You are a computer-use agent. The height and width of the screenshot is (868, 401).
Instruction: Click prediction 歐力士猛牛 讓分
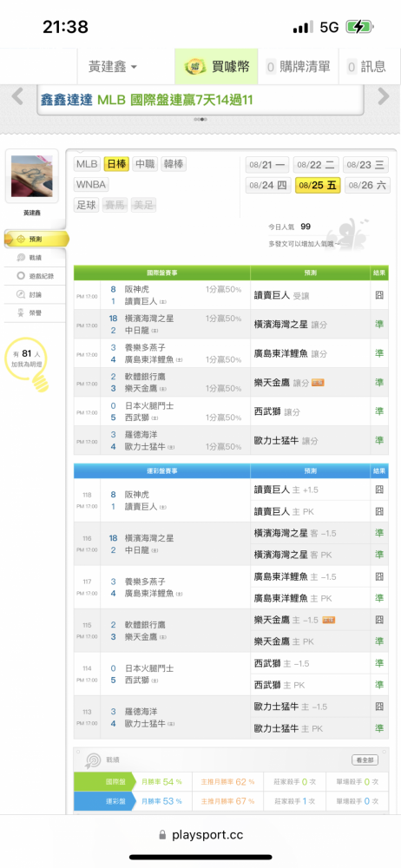286,441
